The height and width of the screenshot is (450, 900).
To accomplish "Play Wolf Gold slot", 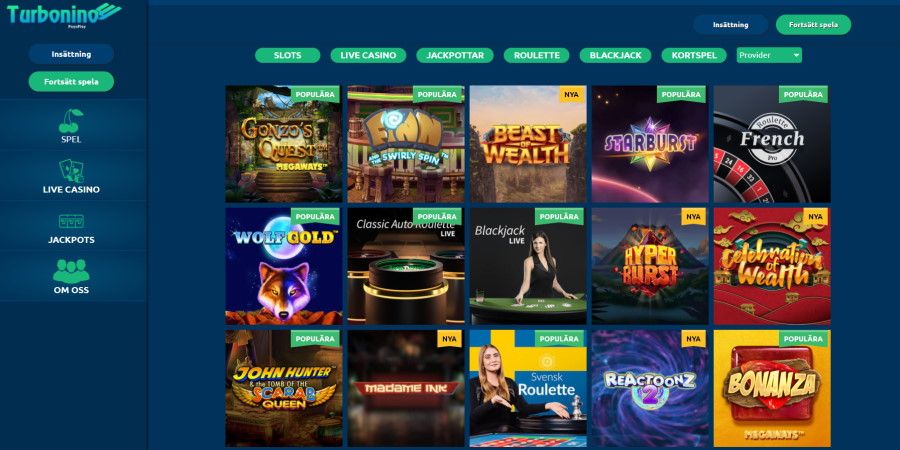I will (284, 266).
